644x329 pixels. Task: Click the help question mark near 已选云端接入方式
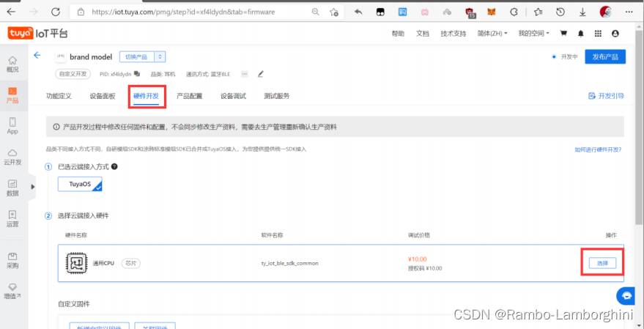coord(114,167)
